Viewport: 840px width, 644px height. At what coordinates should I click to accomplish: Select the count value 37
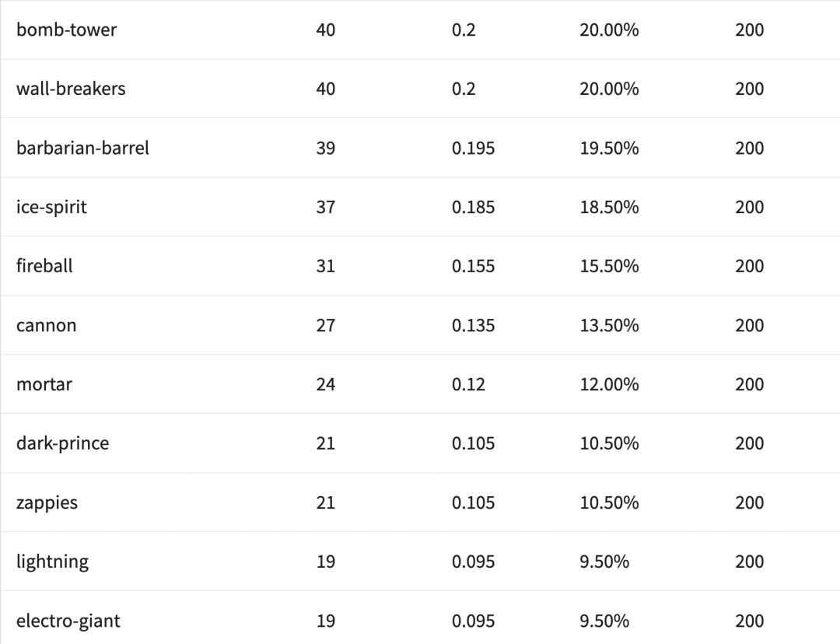[326, 207]
